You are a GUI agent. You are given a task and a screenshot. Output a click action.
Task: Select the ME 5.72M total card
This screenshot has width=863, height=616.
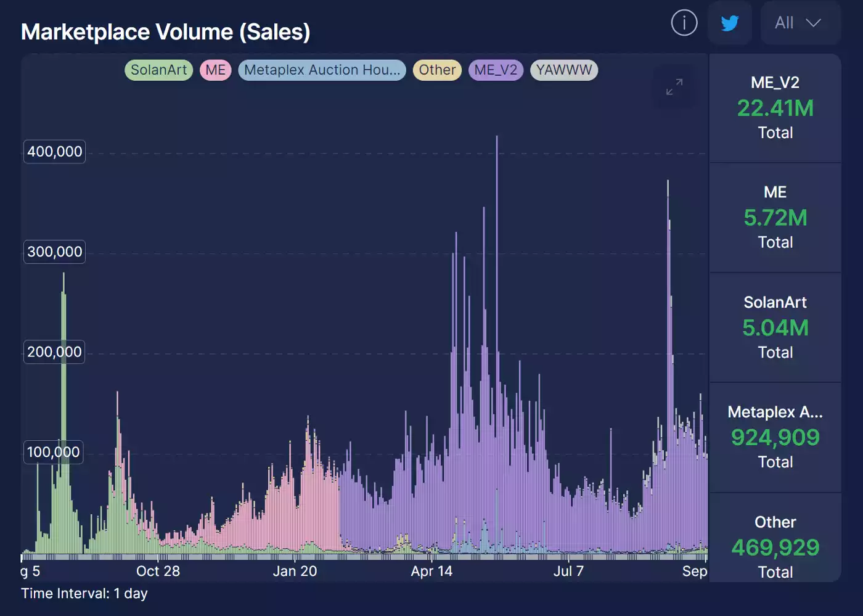[x=775, y=218]
